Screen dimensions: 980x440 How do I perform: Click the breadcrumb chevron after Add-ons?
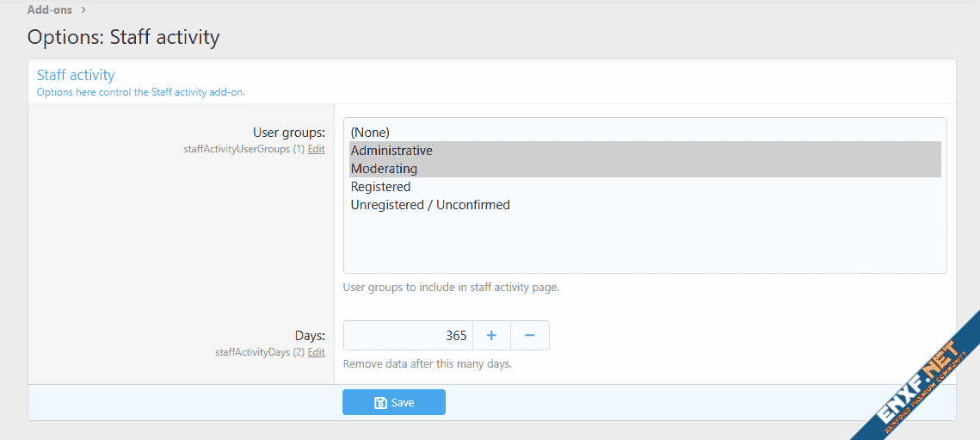[x=83, y=10]
